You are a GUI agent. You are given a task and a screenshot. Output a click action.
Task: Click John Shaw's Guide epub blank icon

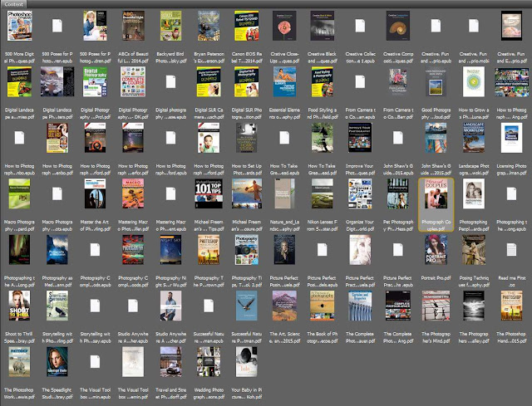(398, 138)
